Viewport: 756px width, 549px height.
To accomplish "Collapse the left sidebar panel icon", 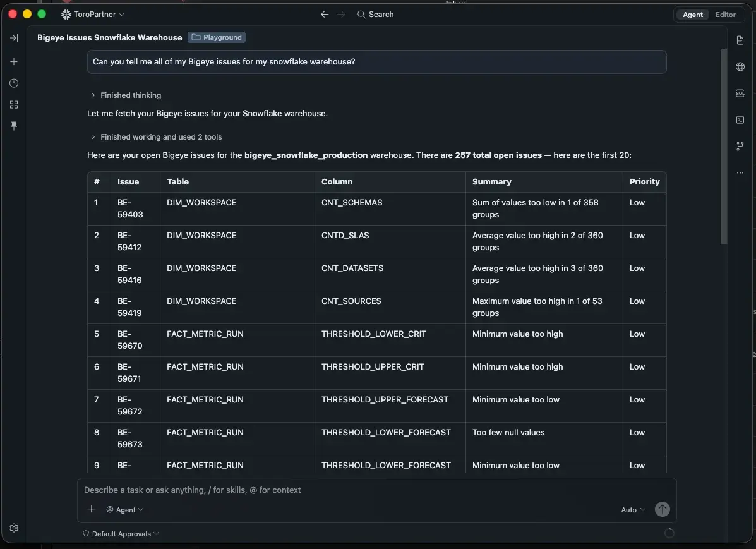I will (x=14, y=38).
